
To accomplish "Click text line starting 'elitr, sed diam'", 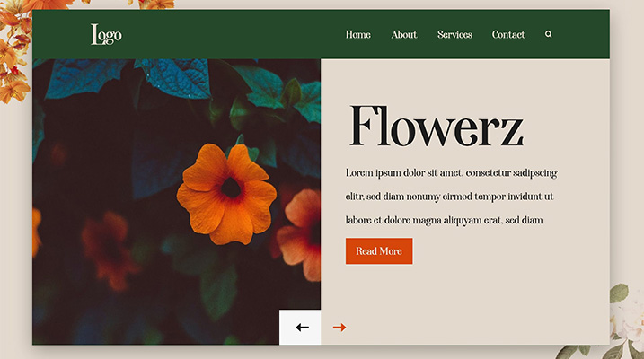I will point(449,197).
